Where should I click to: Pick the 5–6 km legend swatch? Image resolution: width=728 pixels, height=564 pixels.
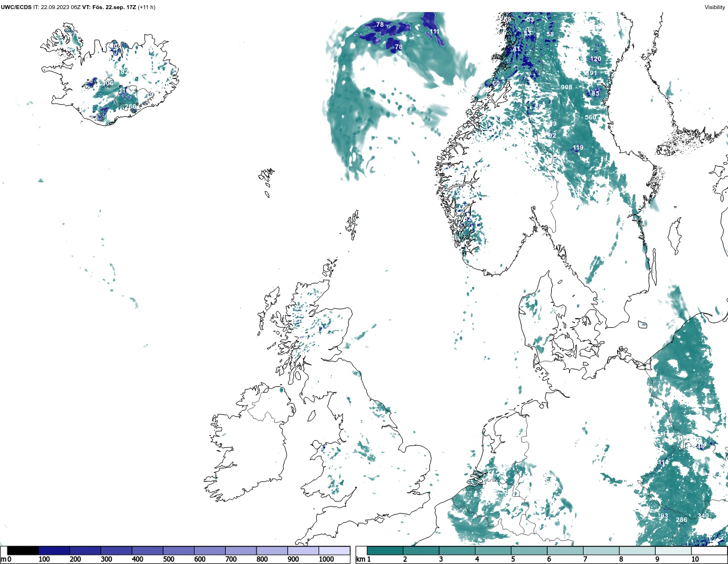(x=529, y=550)
